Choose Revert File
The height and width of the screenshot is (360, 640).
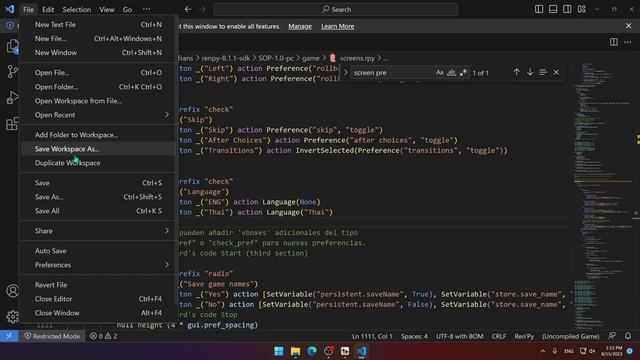(98, 284)
